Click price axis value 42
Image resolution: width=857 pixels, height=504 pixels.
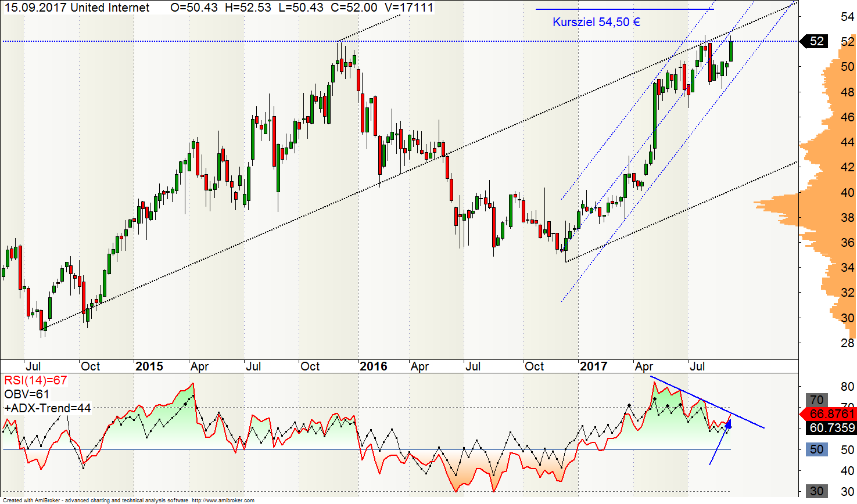pos(847,167)
